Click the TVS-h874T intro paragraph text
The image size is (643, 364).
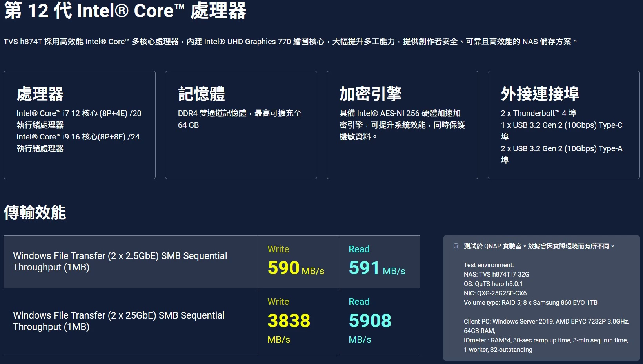(x=291, y=42)
